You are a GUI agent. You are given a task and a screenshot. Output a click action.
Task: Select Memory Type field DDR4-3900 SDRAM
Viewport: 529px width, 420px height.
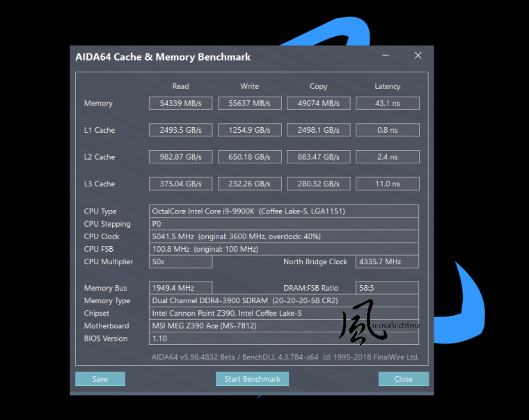pos(284,300)
